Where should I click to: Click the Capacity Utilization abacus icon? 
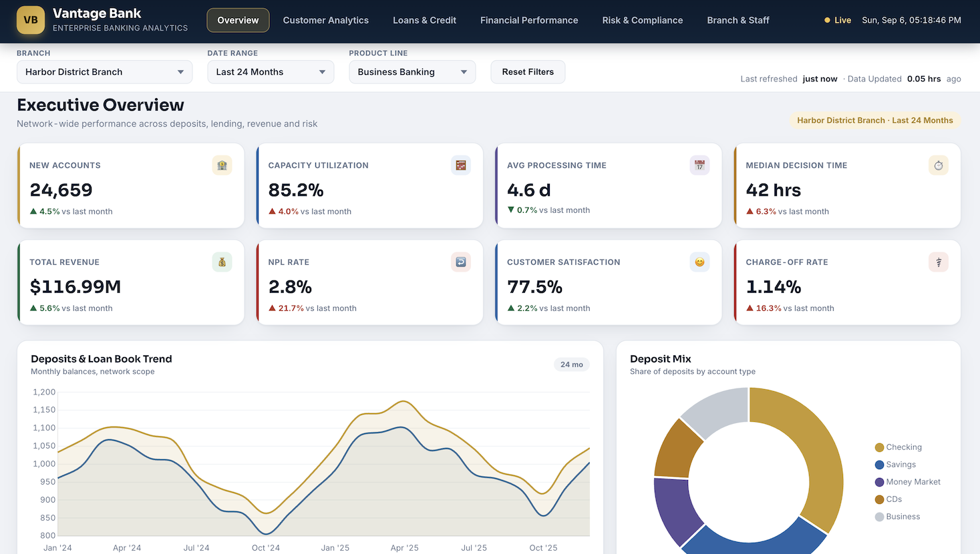point(461,166)
